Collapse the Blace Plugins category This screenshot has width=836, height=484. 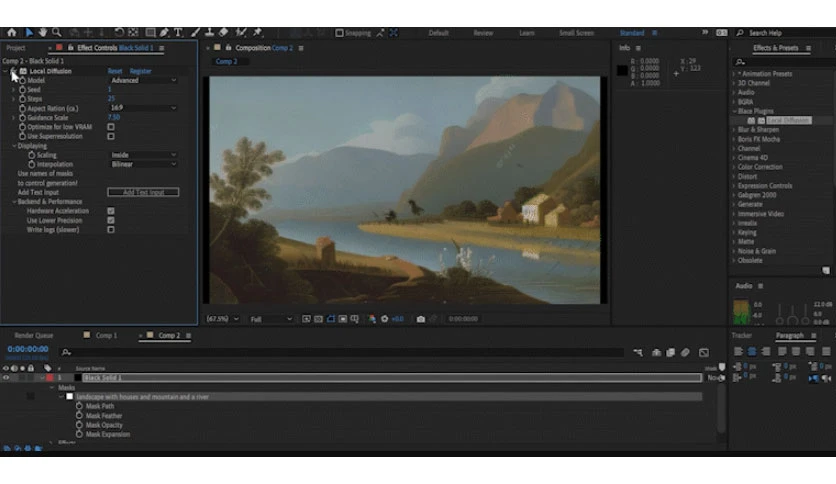[x=734, y=111]
